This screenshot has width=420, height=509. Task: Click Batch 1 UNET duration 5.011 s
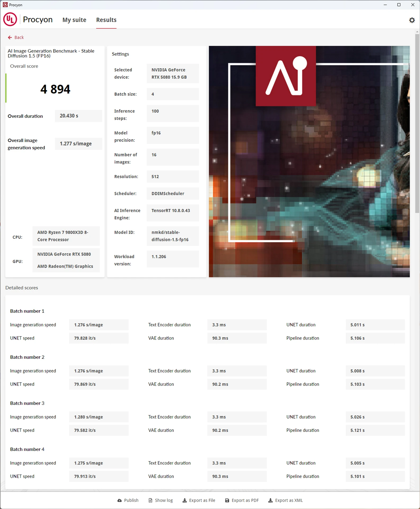[x=375, y=325]
